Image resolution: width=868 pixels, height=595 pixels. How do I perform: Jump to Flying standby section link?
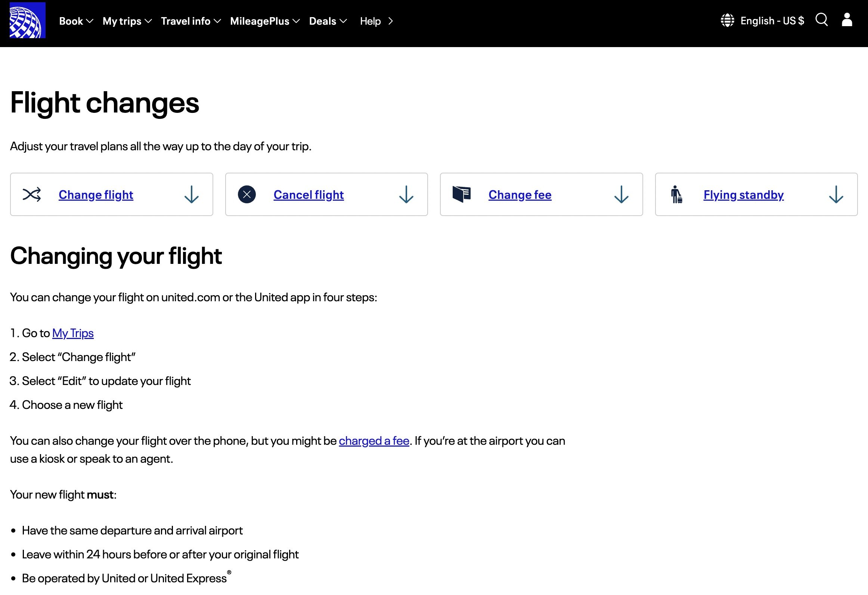pyautogui.click(x=743, y=195)
